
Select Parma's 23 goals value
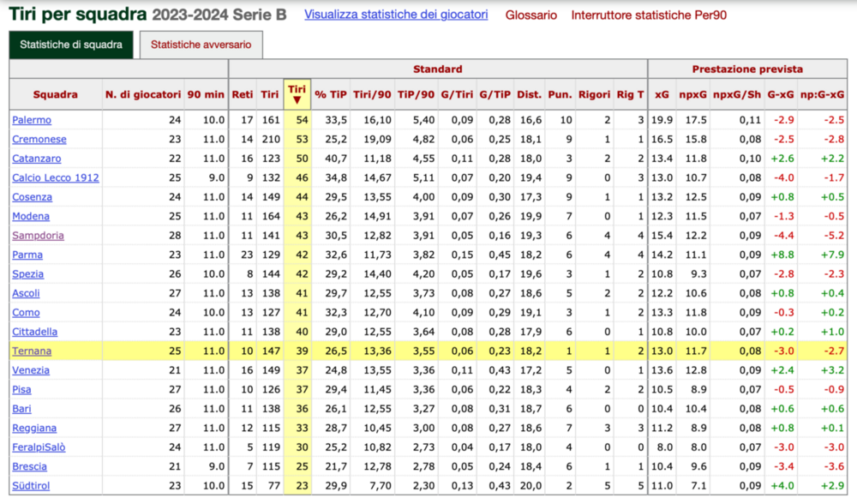[x=247, y=255]
